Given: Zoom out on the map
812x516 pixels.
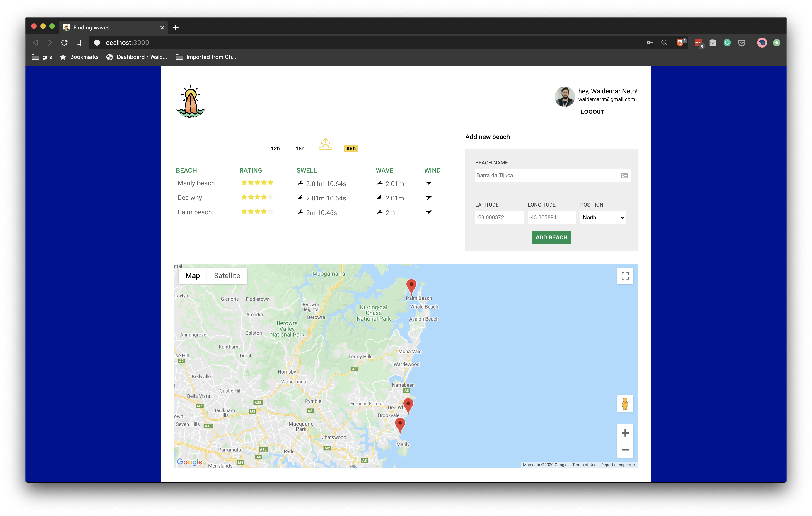Looking at the screenshot, I should [625, 450].
